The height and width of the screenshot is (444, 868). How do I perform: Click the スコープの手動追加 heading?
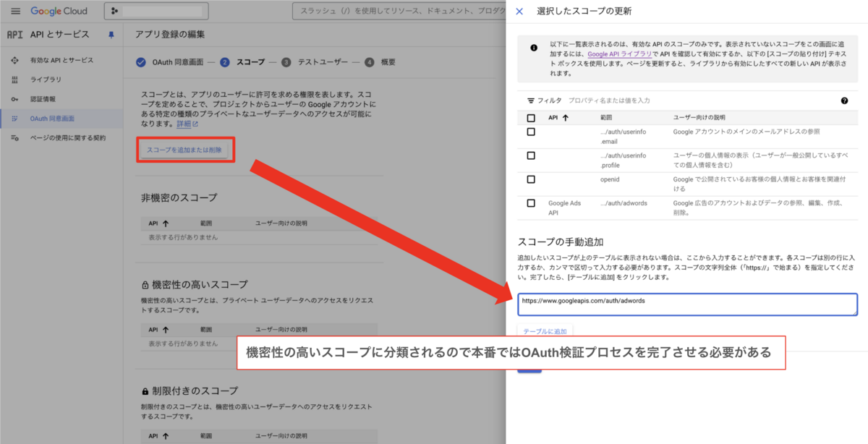tap(561, 242)
